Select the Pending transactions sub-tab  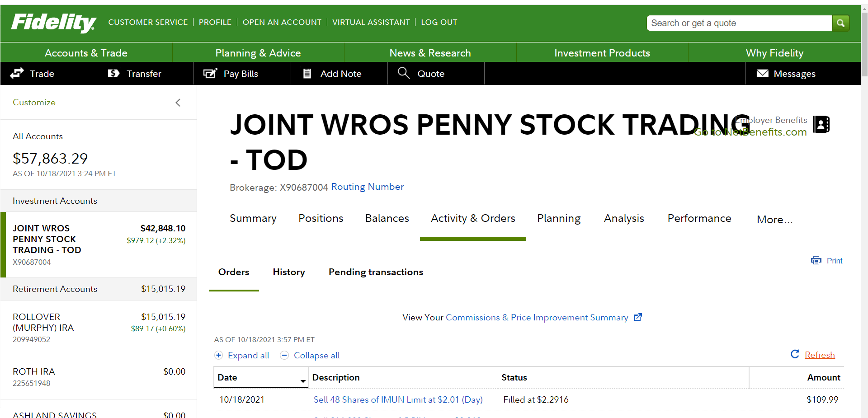(x=376, y=272)
